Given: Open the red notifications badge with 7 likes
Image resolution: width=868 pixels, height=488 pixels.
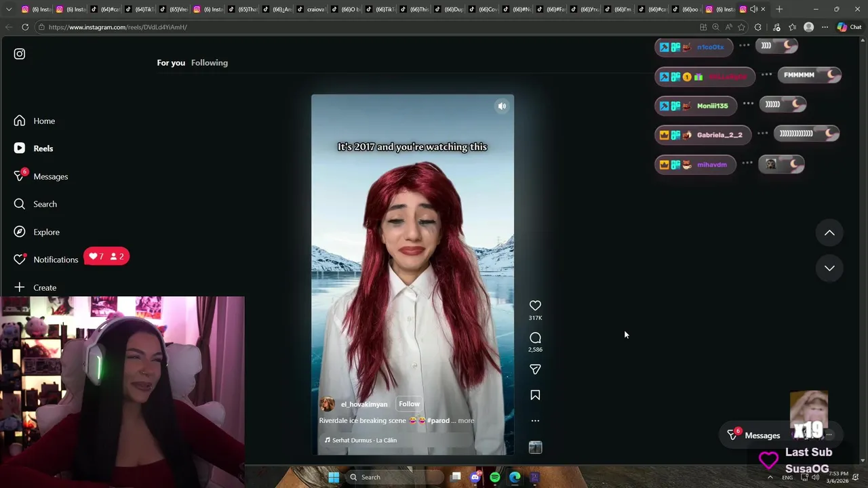Looking at the screenshot, I should pyautogui.click(x=106, y=256).
